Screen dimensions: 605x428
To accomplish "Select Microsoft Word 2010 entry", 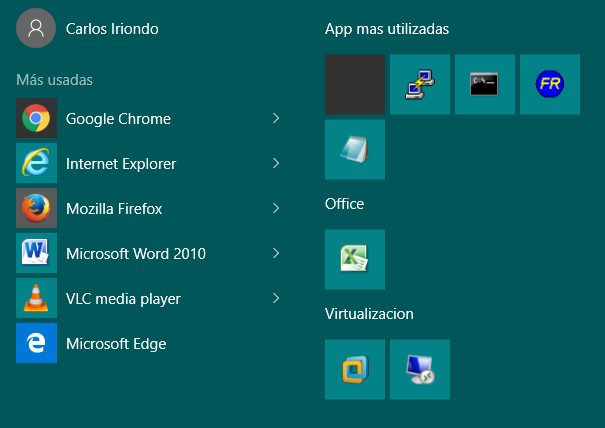I will pyautogui.click(x=135, y=254).
